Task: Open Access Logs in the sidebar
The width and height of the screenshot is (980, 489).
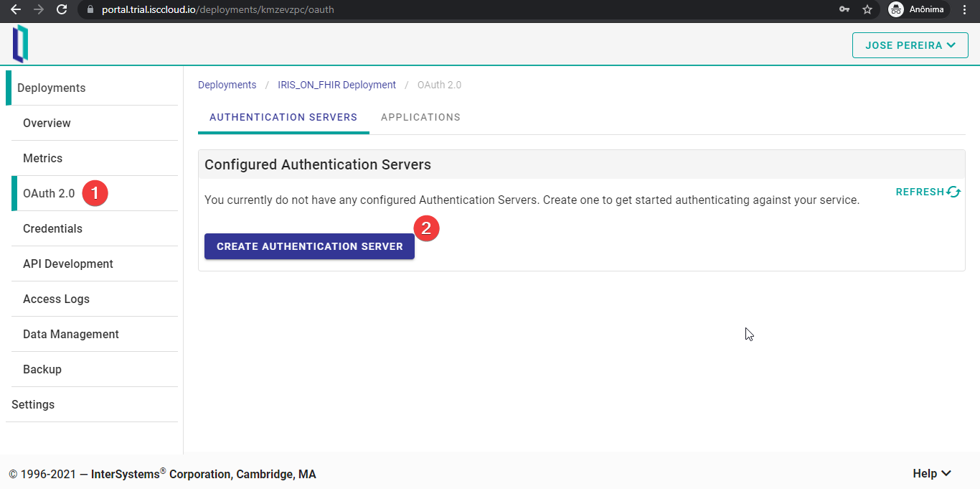Action: (95, 299)
